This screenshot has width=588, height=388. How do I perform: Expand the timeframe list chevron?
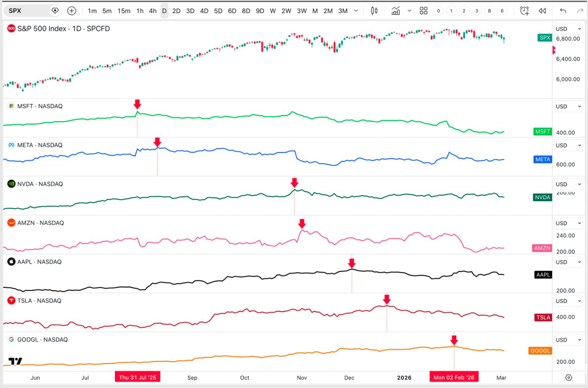pos(356,11)
